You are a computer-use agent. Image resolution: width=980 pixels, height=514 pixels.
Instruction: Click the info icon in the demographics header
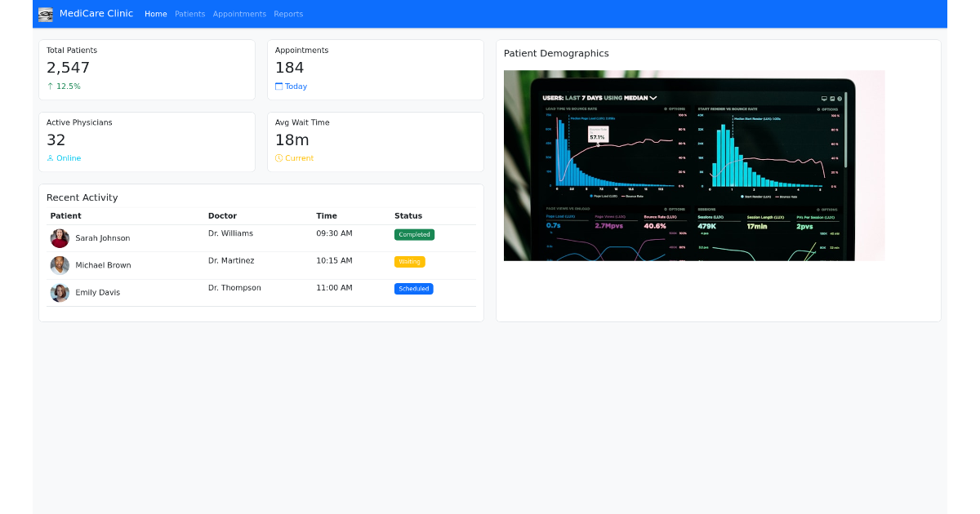pos(840,98)
